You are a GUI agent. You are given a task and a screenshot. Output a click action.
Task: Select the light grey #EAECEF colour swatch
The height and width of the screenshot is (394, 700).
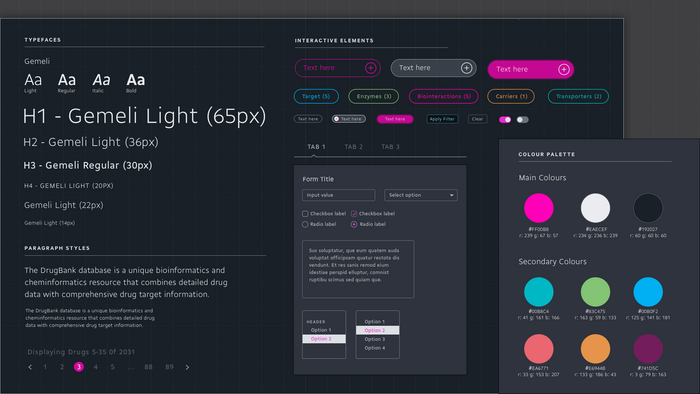coord(595,208)
